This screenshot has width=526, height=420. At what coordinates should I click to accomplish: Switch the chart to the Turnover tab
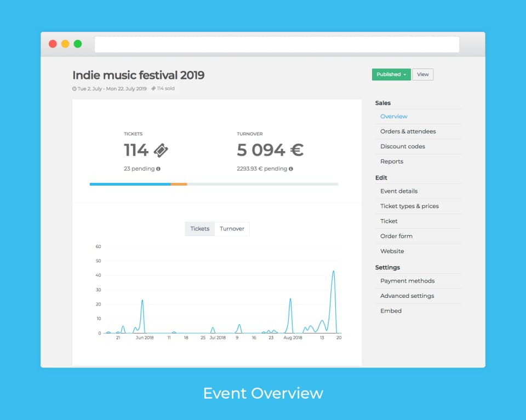coord(232,229)
